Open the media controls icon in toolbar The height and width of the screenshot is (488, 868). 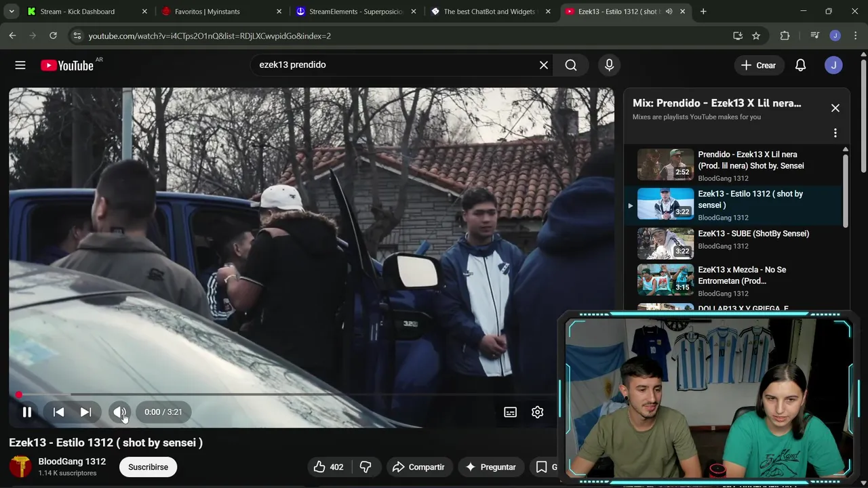point(815,36)
